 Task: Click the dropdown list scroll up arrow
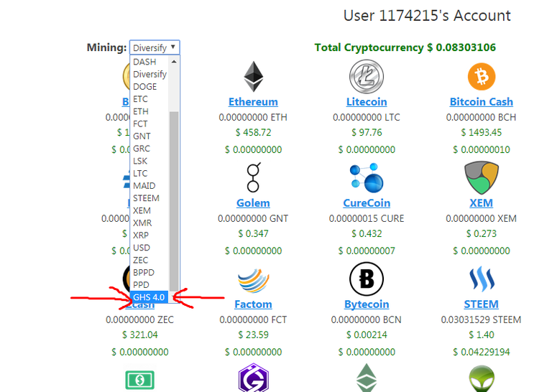(173, 62)
